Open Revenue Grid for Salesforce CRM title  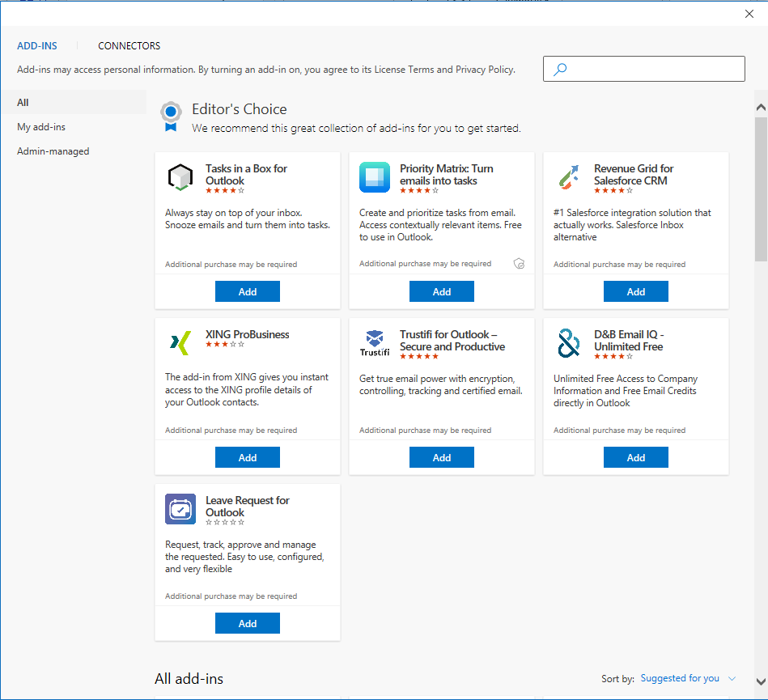634,174
